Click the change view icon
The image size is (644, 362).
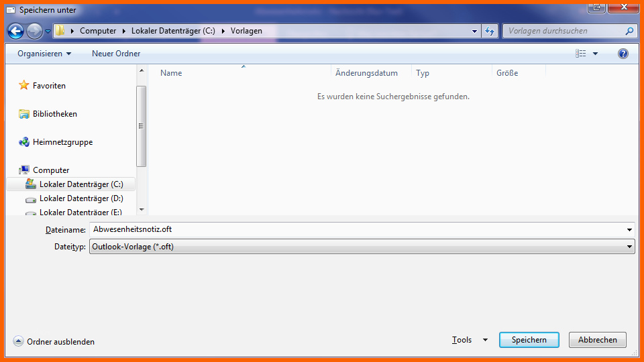coord(581,54)
